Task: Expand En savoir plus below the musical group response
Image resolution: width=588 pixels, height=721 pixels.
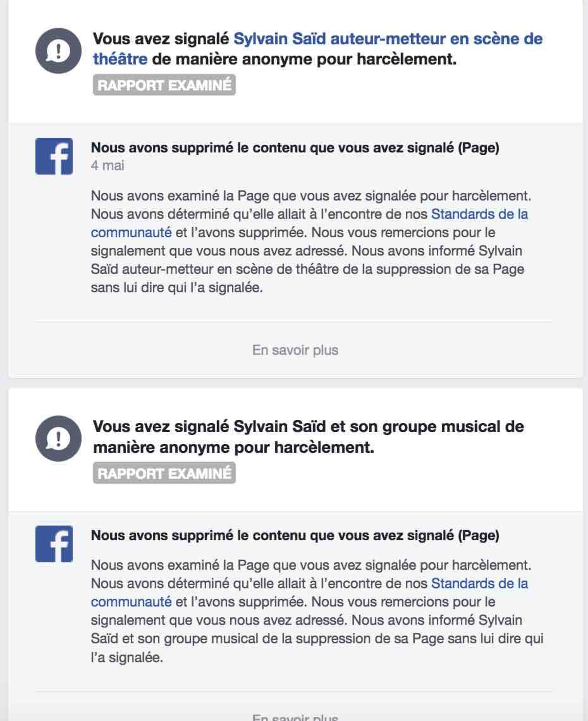Action: pos(295,717)
